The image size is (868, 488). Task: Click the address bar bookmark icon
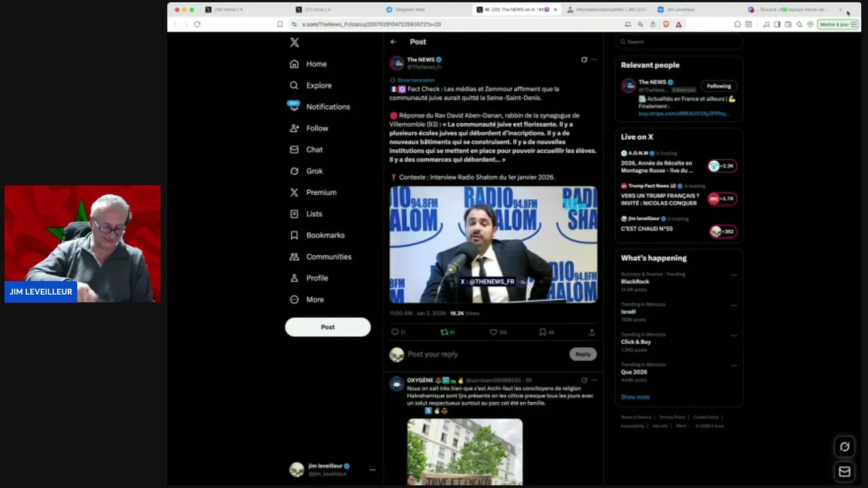[x=279, y=24]
